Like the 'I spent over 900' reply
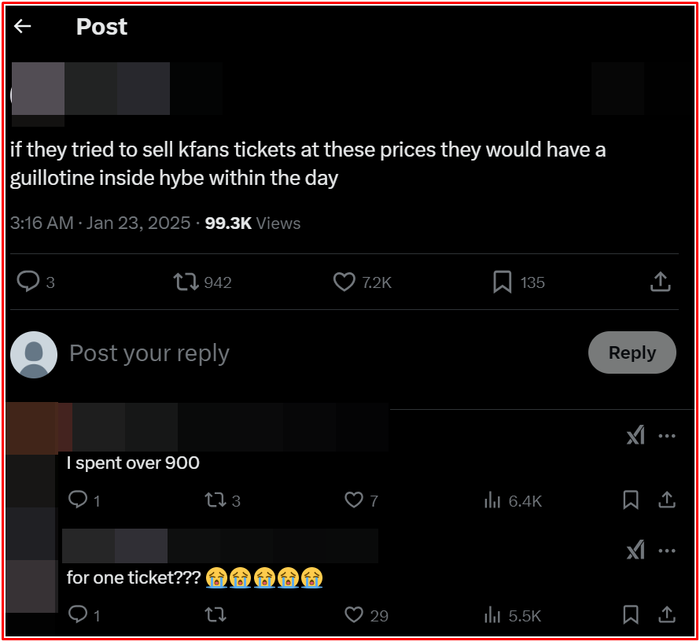The height and width of the screenshot is (642, 700). [353, 500]
